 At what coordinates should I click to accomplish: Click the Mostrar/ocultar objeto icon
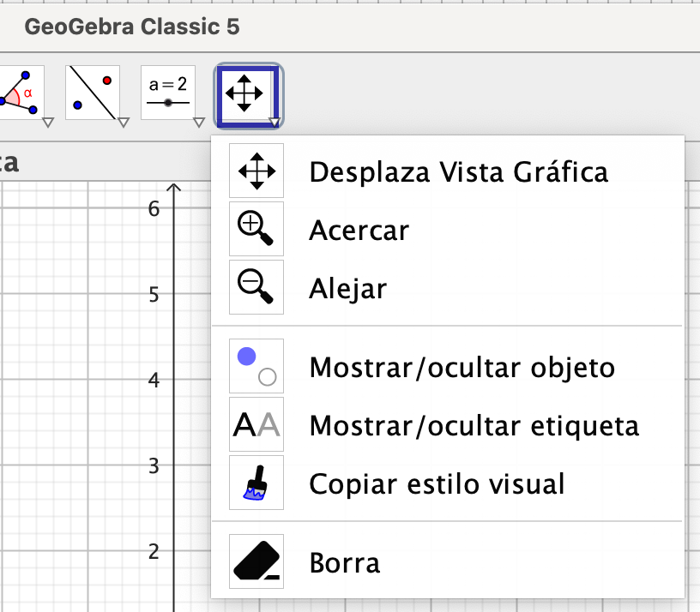click(x=256, y=366)
